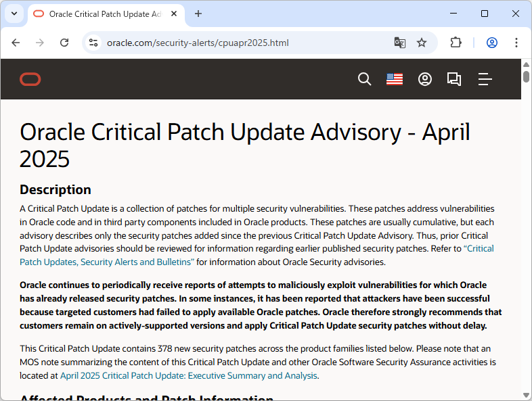Open the Oracle hamburger menu

485,79
